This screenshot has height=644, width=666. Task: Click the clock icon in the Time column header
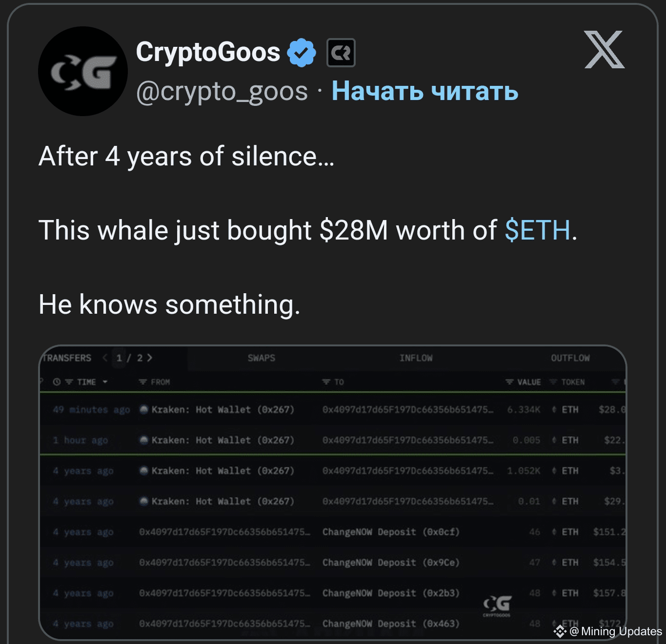click(57, 382)
